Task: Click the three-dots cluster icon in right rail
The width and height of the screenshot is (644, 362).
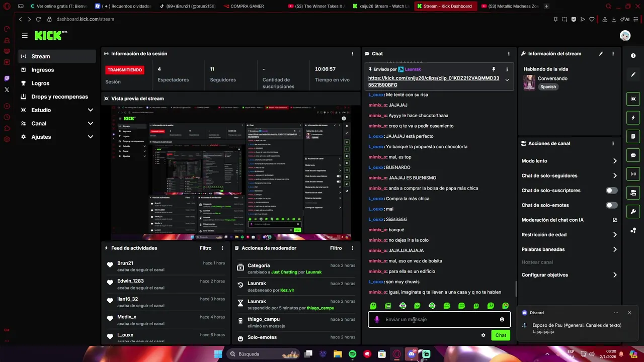Action: [x=633, y=230]
